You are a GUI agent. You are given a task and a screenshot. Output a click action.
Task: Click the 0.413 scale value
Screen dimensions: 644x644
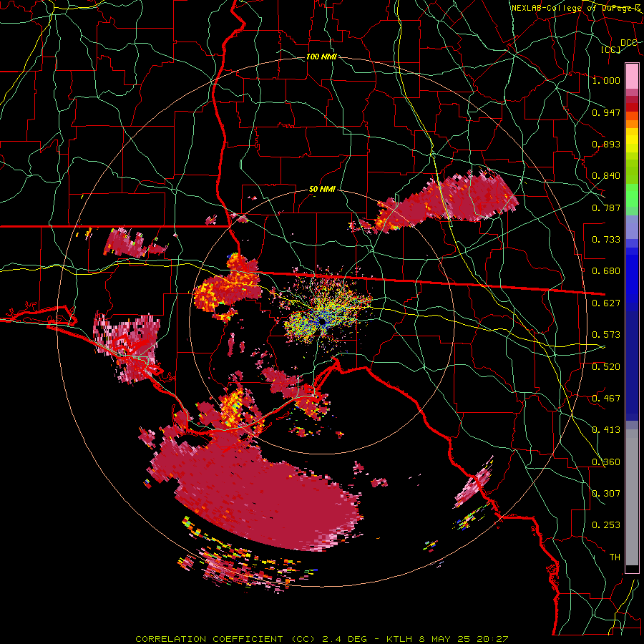(606, 430)
